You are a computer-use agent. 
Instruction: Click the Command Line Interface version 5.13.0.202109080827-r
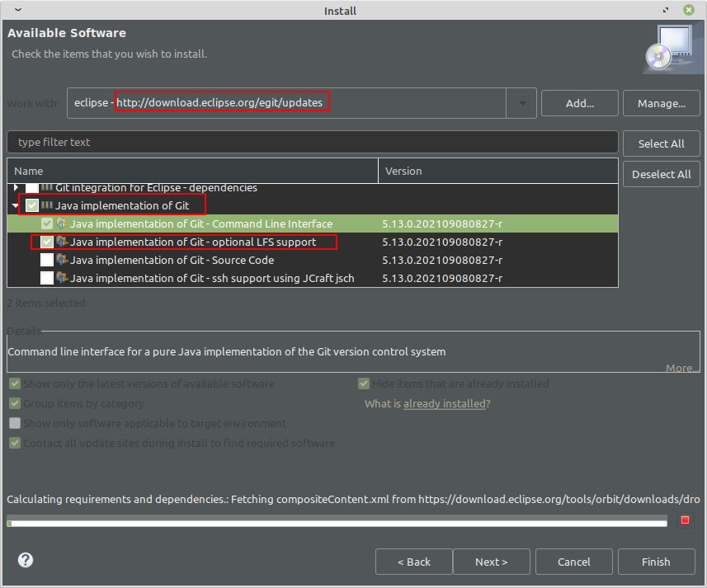click(442, 224)
